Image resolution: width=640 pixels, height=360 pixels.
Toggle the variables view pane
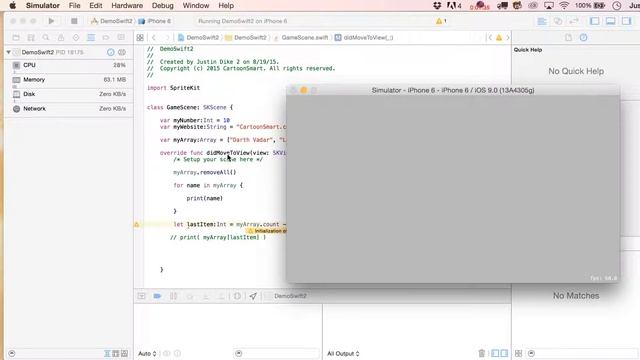[495, 353]
